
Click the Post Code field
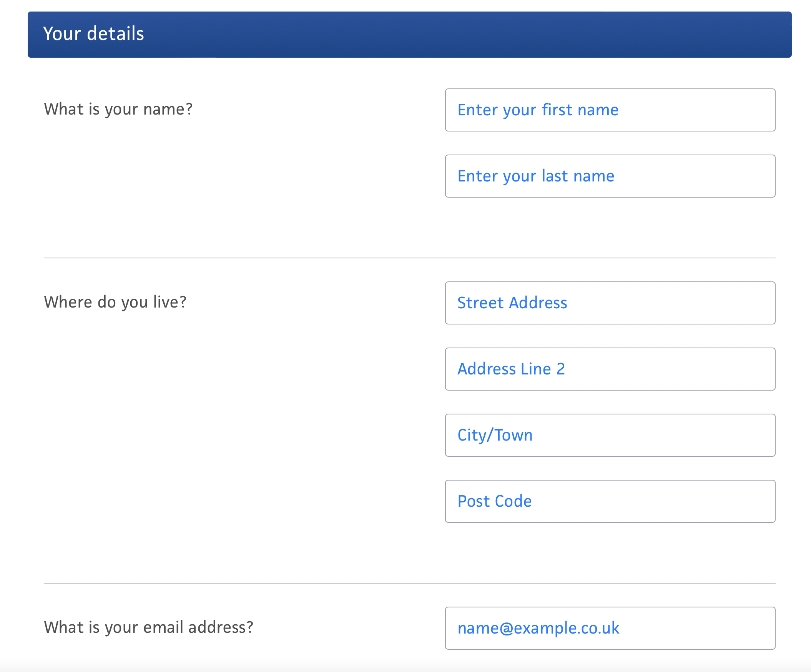coord(610,501)
